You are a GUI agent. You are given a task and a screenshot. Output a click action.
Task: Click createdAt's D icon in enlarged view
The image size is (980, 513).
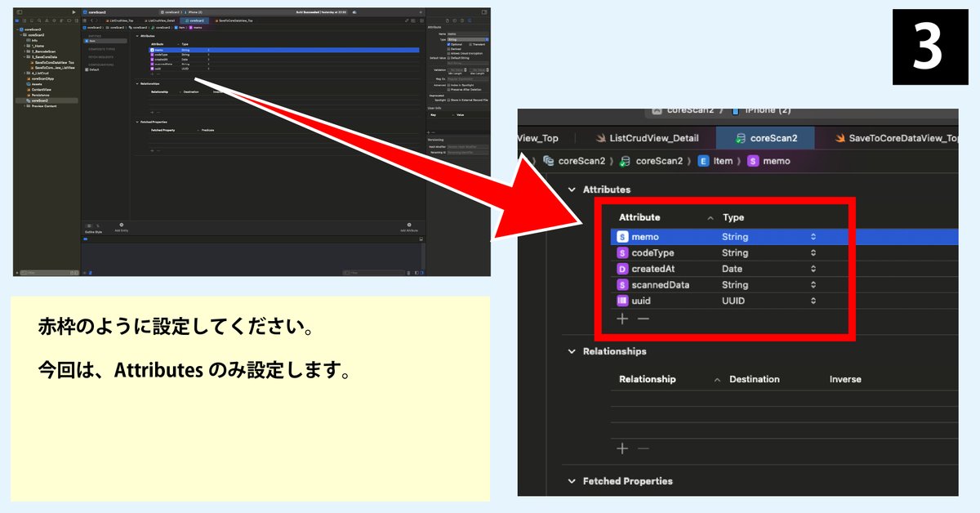point(622,269)
